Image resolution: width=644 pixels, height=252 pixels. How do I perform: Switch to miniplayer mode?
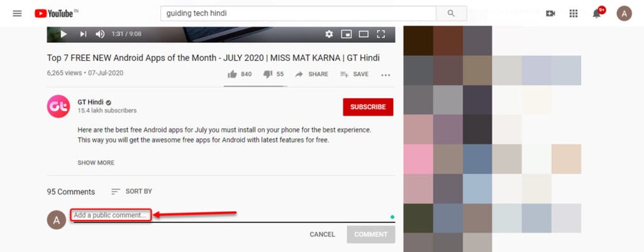pos(347,34)
